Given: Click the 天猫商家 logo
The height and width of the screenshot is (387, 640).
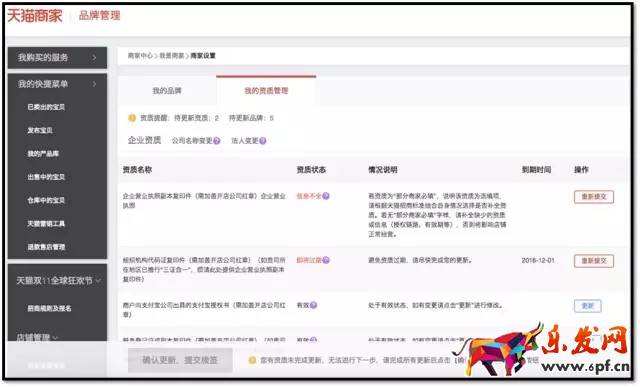Looking at the screenshot, I should [x=35, y=16].
